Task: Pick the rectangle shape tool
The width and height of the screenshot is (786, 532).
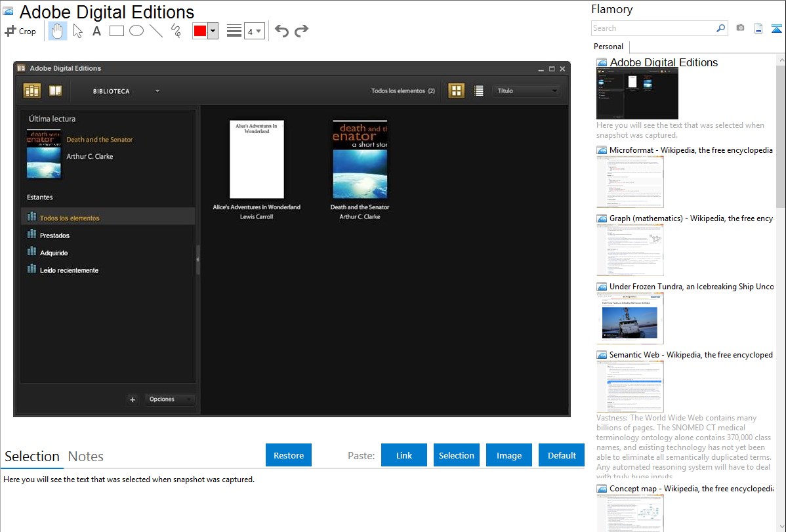Action: (117, 31)
